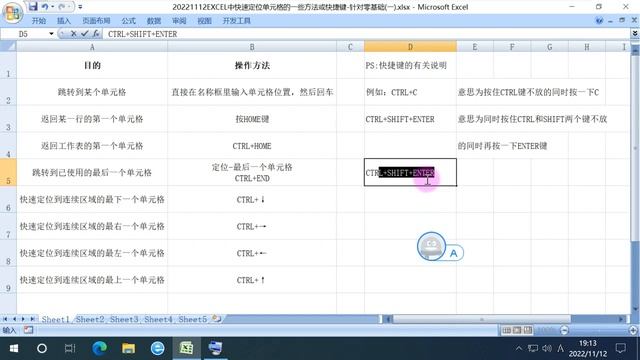Viewport: 640px width, 360px height.
Task: Open the notification center icon
Action: tap(621, 348)
